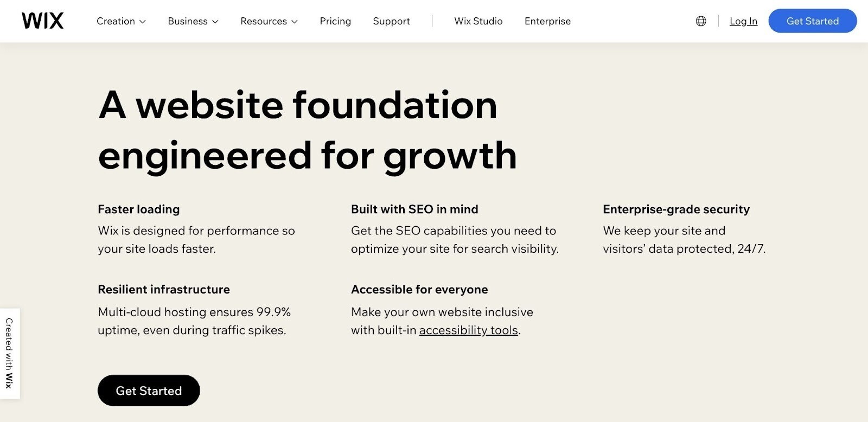This screenshot has height=422, width=868.
Task: Click the Accessible for everyone heading
Action: (419, 289)
